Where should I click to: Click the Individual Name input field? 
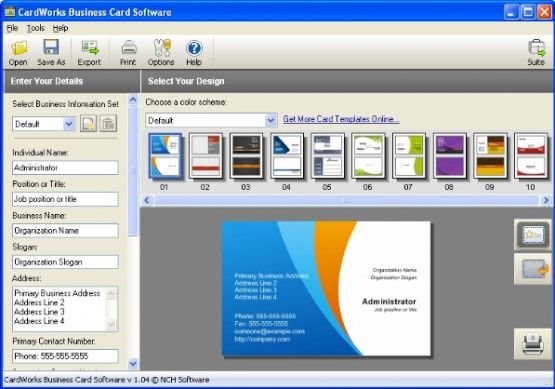coord(65,168)
